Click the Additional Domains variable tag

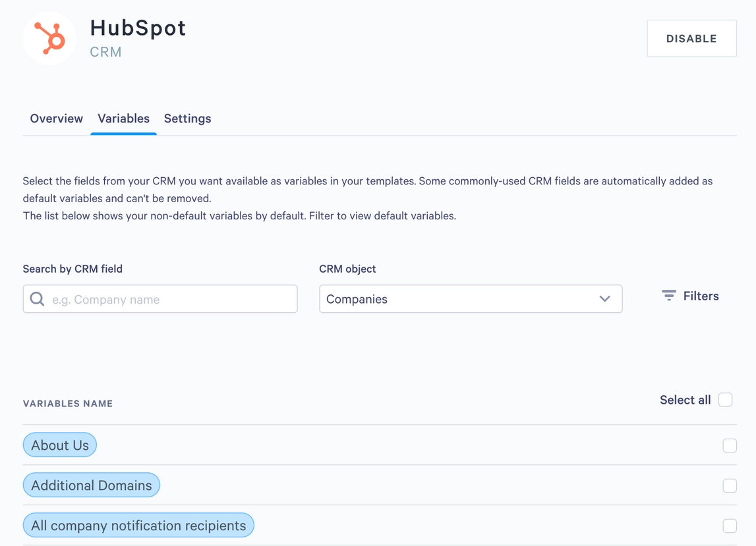92,485
